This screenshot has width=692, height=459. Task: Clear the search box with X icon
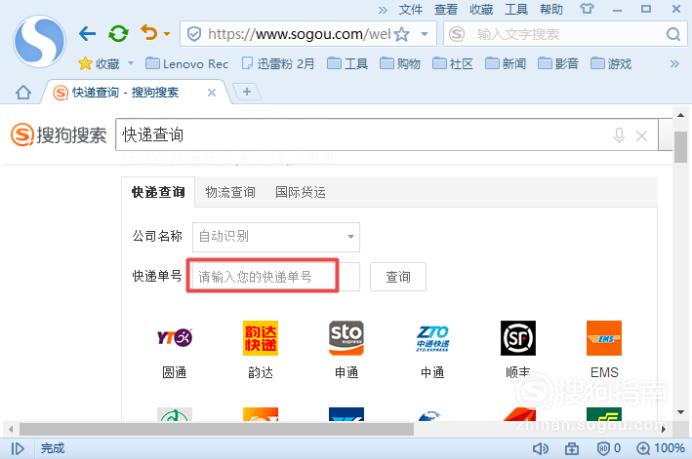[x=641, y=135]
